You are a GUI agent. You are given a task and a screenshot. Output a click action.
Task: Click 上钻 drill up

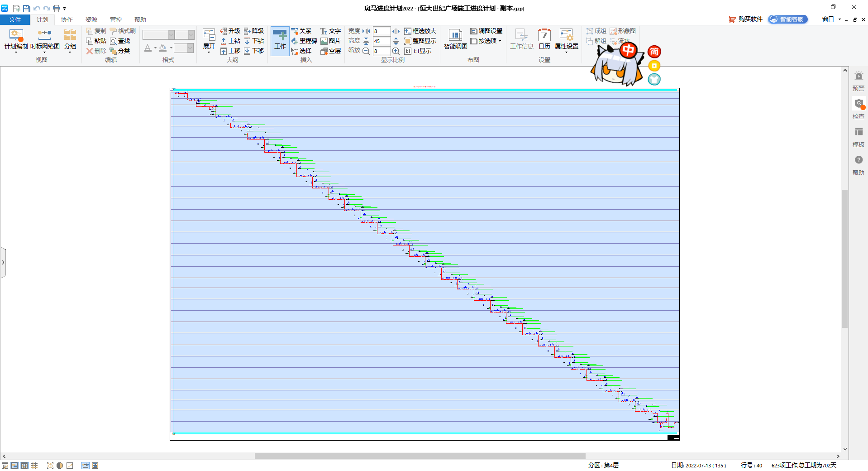[x=230, y=41]
